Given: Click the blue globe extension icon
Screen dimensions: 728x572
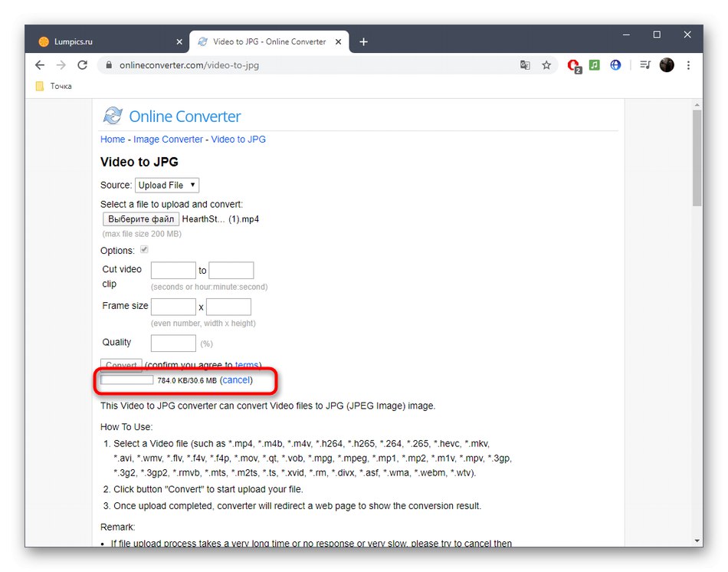Looking at the screenshot, I should [x=615, y=65].
